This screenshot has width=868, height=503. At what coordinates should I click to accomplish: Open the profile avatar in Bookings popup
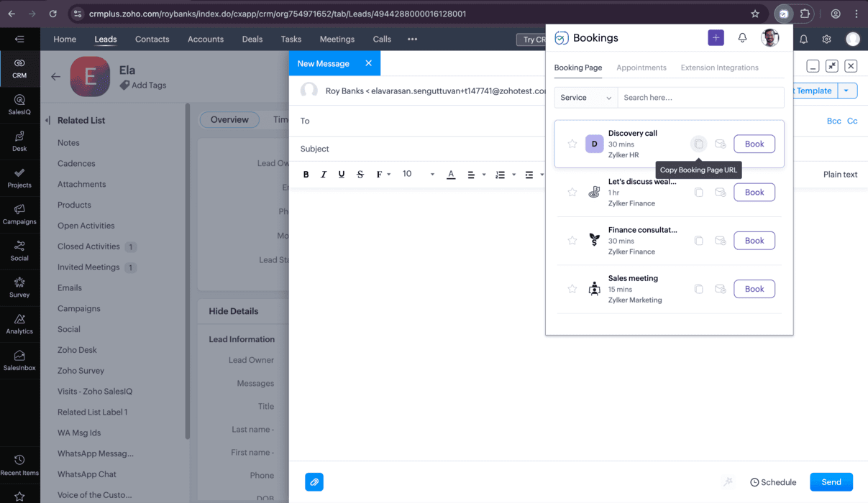(770, 38)
